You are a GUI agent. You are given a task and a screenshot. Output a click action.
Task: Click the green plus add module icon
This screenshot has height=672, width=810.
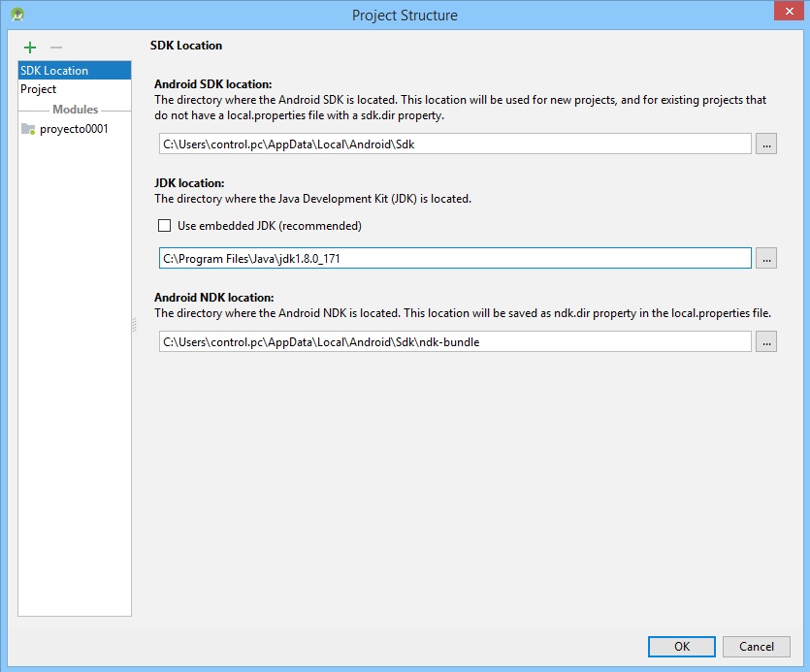(30, 48)
